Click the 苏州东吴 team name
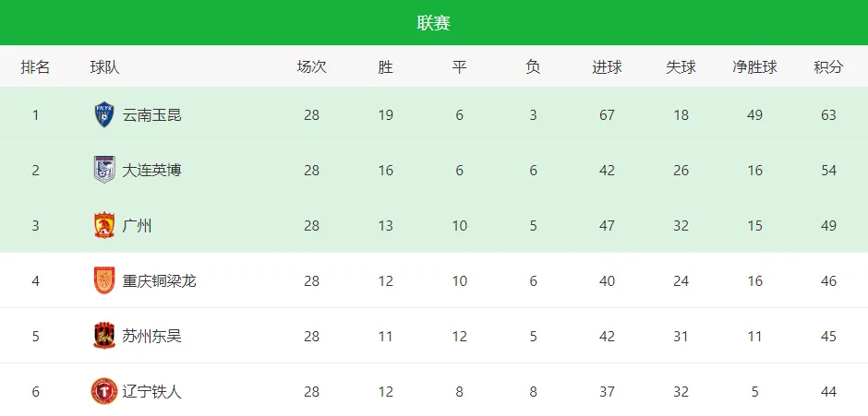Viewport: 868px width, 416px height. [151, 337]
